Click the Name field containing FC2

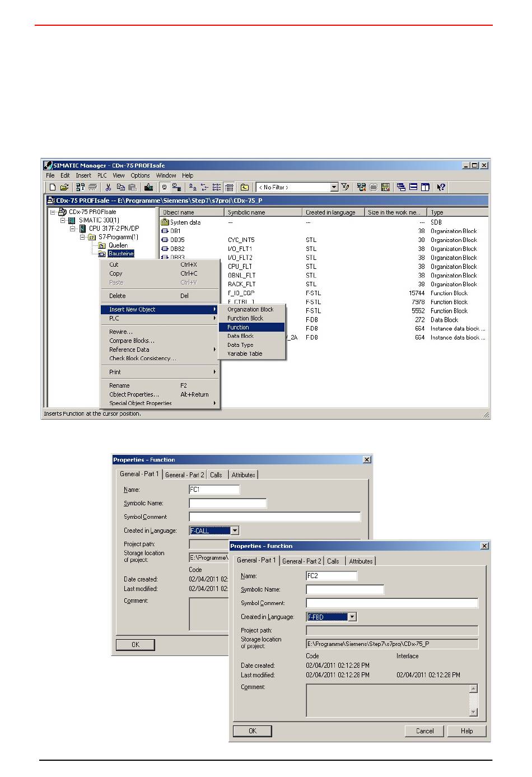[x=332, y=576]
